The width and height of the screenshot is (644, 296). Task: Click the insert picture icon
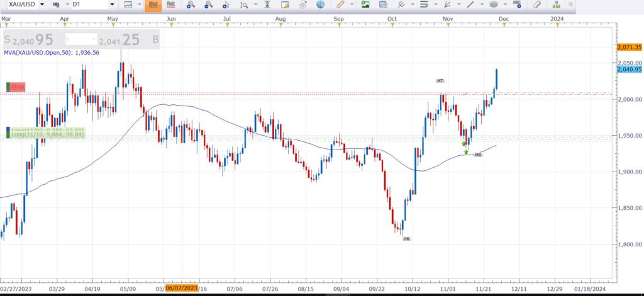(365, 4)
